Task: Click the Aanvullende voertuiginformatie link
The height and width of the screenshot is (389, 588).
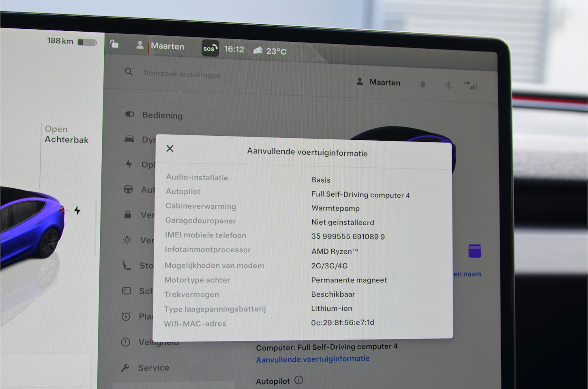Action: (313, 359)
